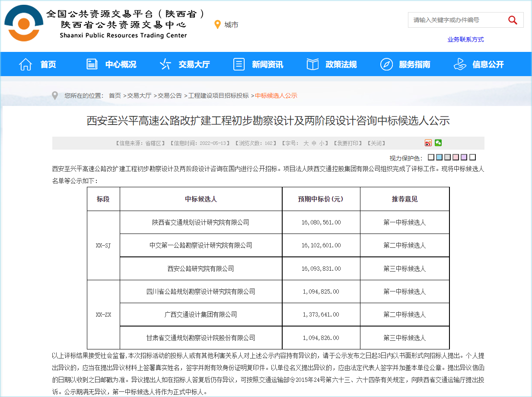Select the pink eye-protection color

[456, 157]
